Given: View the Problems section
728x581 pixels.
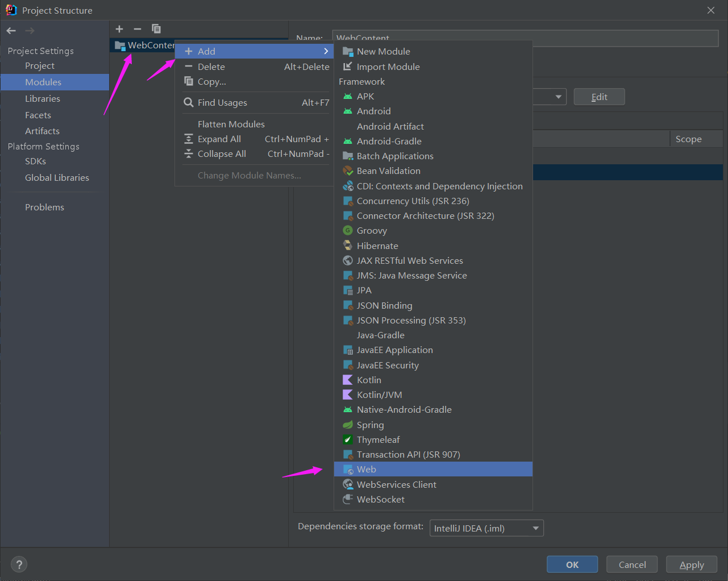Looking at the screenshot, I should click(55, 208).
